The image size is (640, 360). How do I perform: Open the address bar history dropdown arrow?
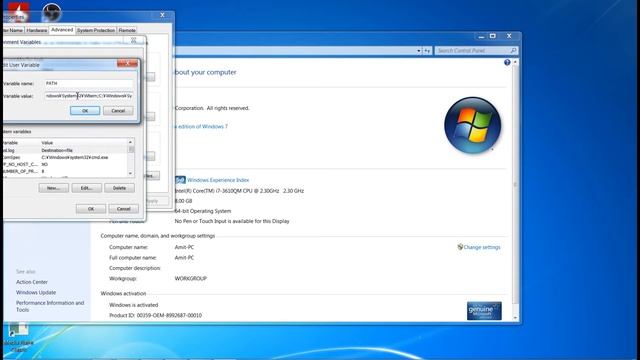[419, 51]
